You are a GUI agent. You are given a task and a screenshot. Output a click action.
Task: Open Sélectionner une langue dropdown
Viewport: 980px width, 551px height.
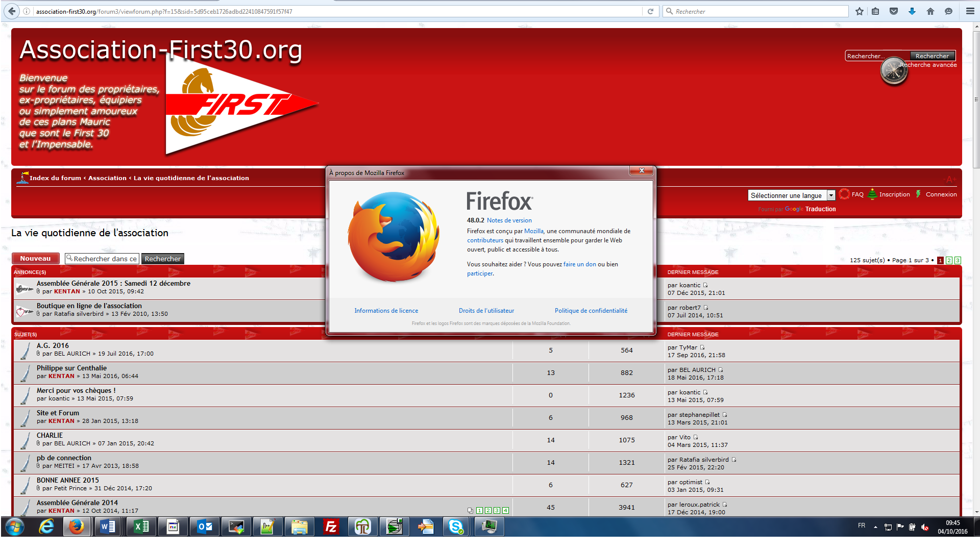tap(791, 195)
